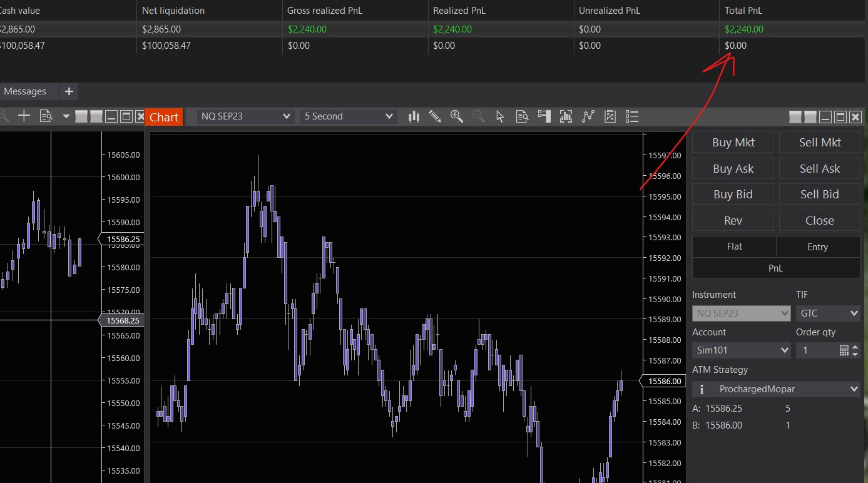Image resolution: width=868 pixels, height=483 pixels.
Task: Open the Strategies line-node icon
Action: pos(588,116)
